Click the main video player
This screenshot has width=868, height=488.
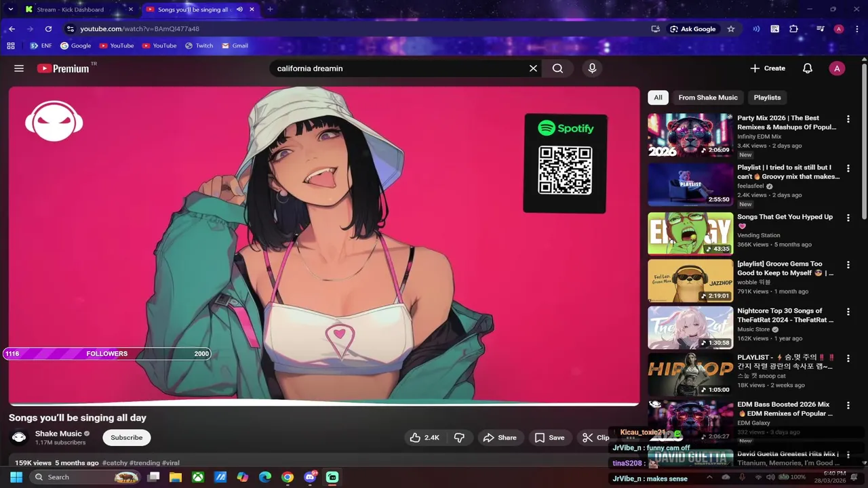(324, 245)
